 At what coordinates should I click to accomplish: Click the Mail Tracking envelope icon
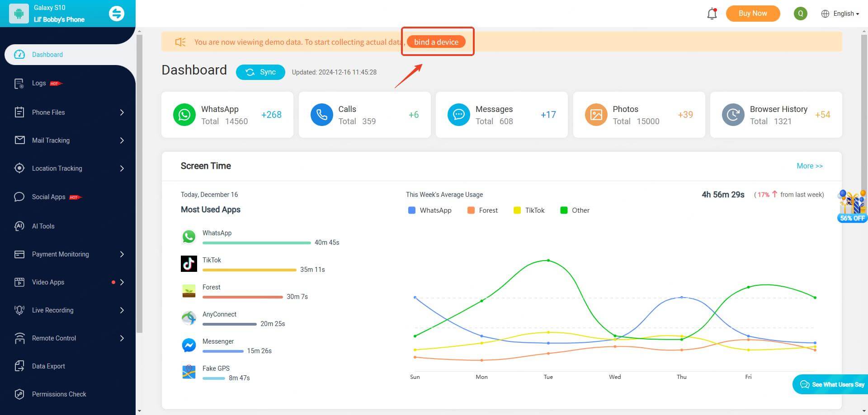click(x=19, y=140)
